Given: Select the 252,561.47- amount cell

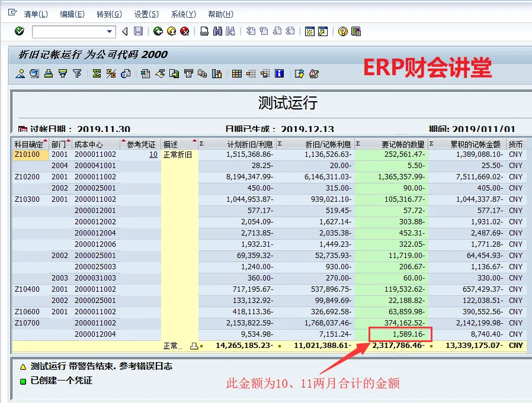Looking at the screenshot, I should 391,154.
